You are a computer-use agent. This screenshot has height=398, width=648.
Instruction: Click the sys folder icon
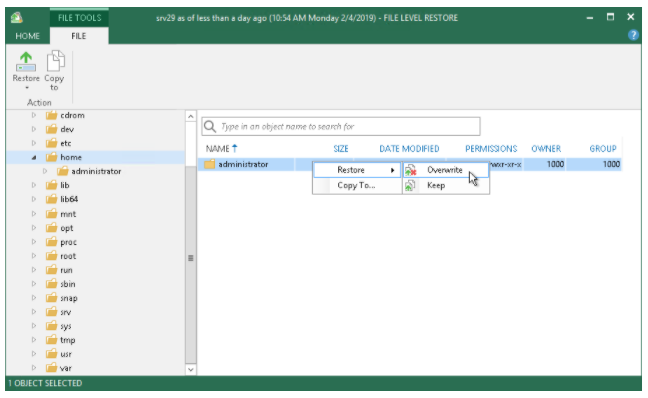coord(51,326)
